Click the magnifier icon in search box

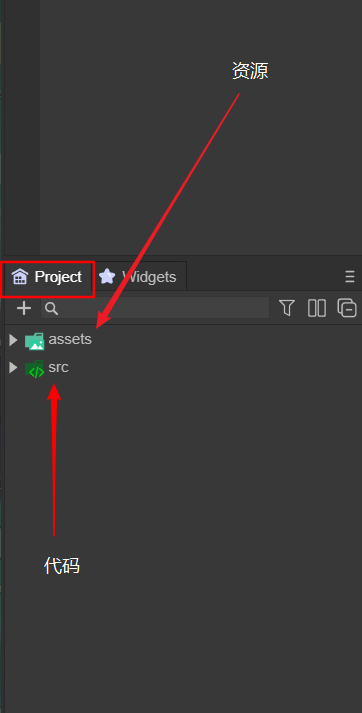tap(52, 309)
